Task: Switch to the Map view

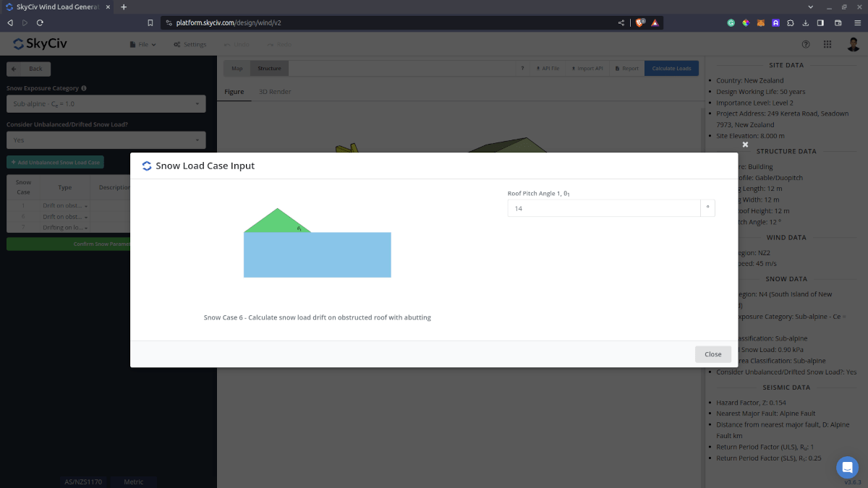Action: [x=237, y=68]
